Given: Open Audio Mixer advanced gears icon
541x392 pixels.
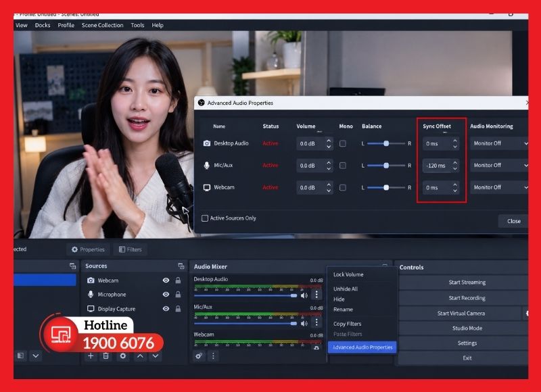Looking at the screenshot, I should click(199, 356).
